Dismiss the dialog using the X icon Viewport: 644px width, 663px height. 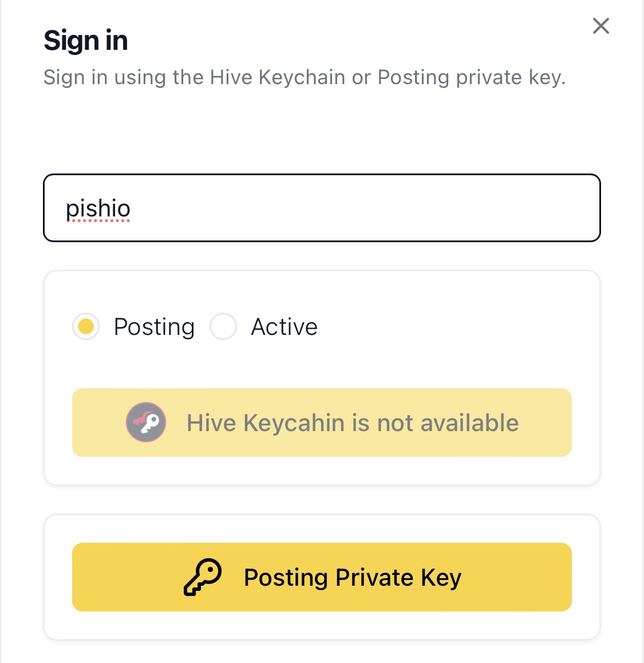(600, 26)
